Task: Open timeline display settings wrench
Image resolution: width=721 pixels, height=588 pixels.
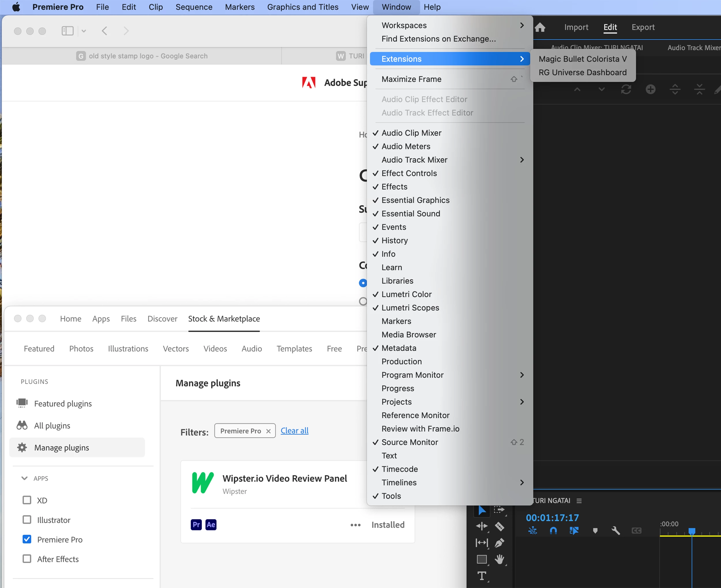Action: click(616, 531)
